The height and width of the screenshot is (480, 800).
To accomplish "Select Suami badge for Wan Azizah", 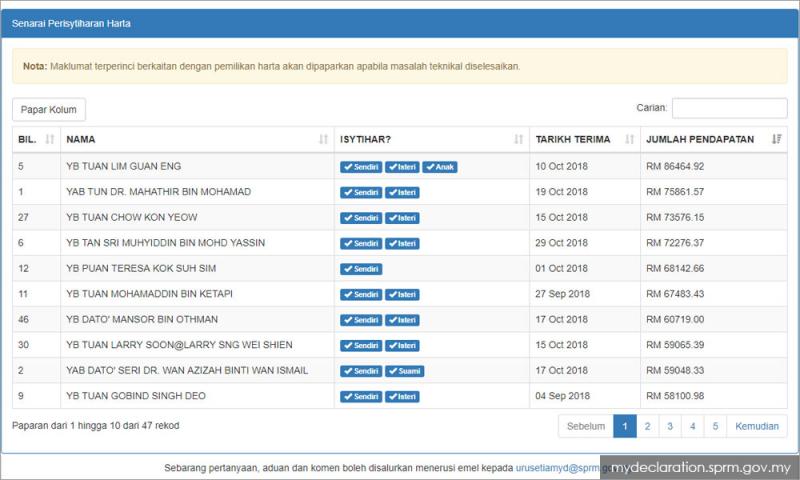I will point(404,371).
